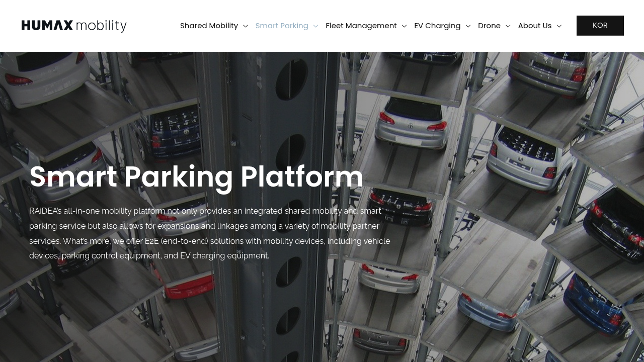Expand the Fleet Management chevron arrow
644x362 pixels.
click(404, 26)
